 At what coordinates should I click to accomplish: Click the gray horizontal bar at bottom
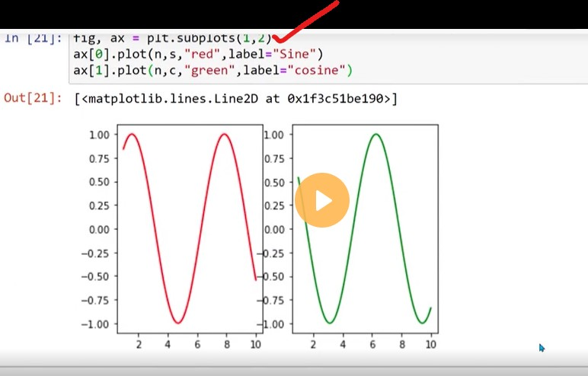tap(294, 371)
